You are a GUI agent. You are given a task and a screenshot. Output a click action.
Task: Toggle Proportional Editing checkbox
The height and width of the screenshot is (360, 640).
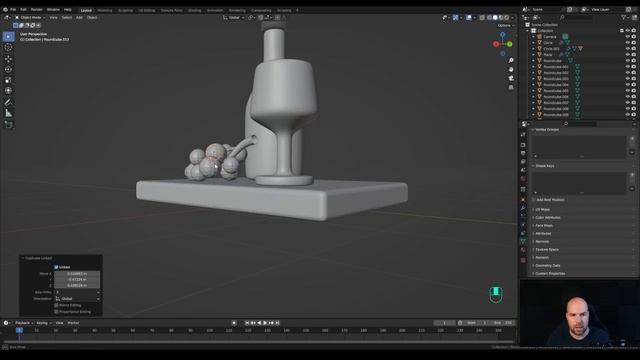(x=56, y=312)
